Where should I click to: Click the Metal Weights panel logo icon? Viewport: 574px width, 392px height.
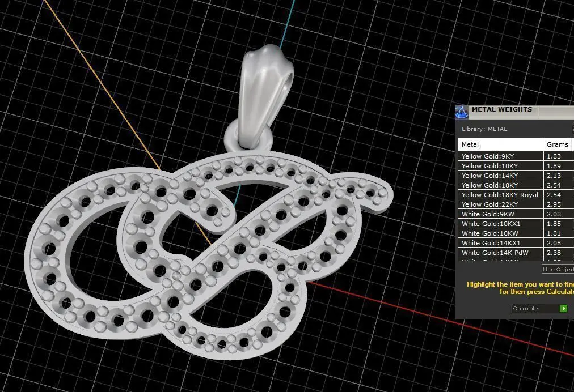pos(461,113)
